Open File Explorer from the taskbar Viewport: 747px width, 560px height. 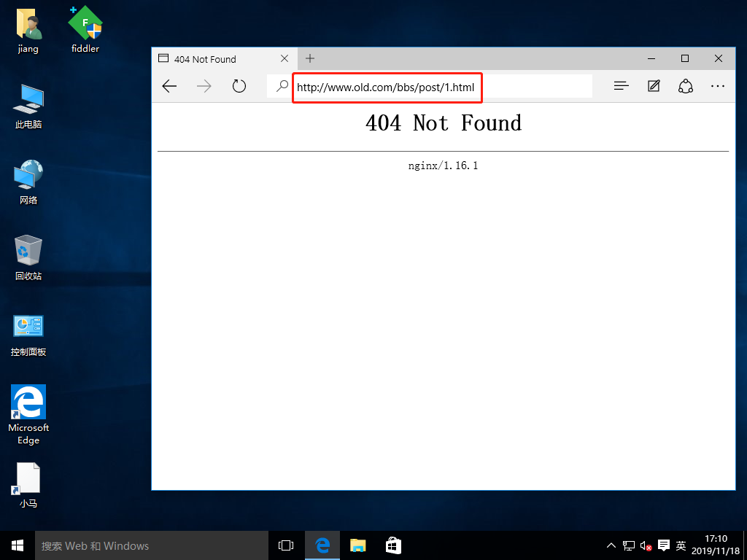click(357, 545)
